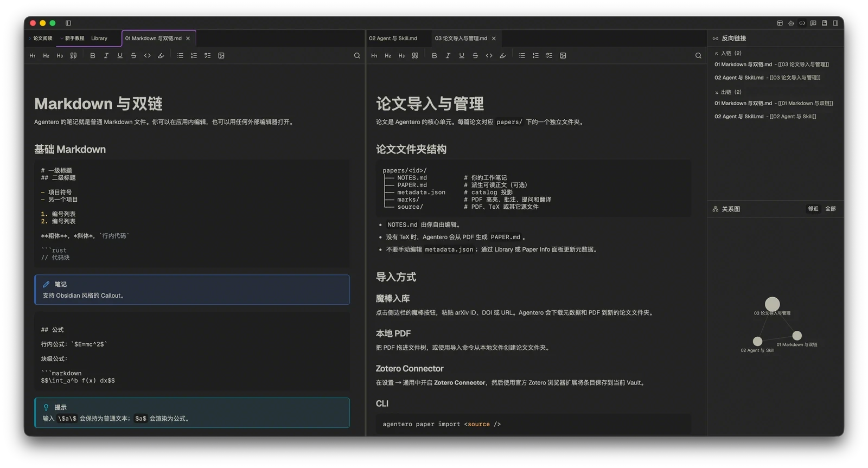This screenshot has height=468, width=868.
Task: Click the 笔记 callout block
Action: pos(192,290)
